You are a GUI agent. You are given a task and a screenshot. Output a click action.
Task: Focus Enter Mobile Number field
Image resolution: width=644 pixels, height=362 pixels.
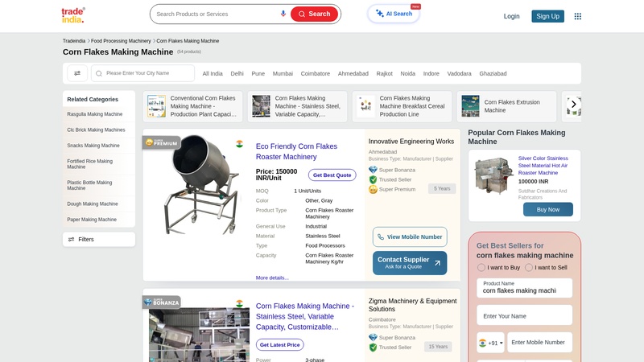[x=539, y=343]
